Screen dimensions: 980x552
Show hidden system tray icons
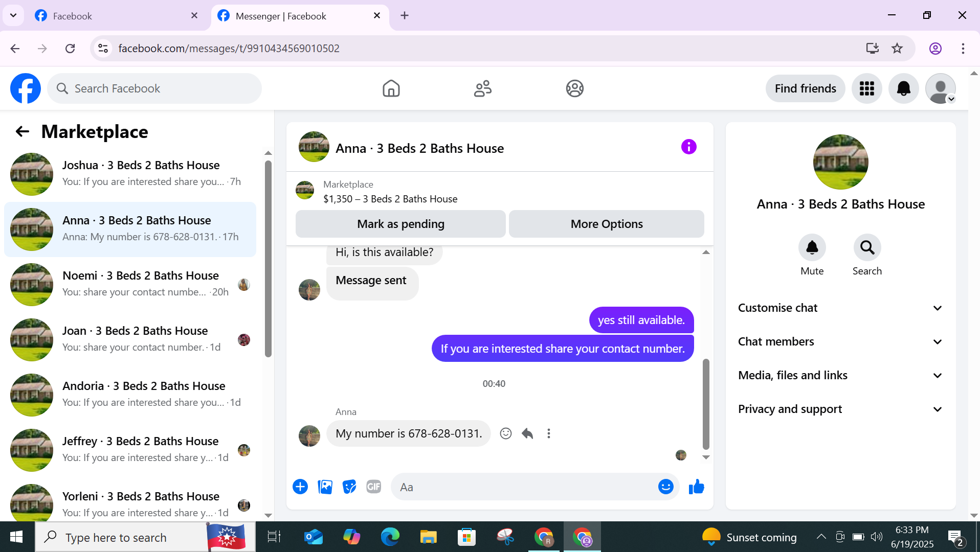tap(821, 537)
